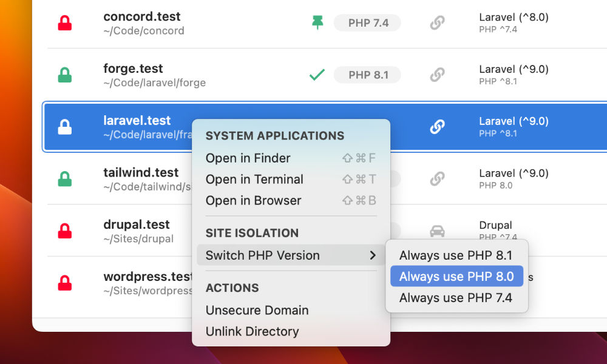Click PHP ^8.1 requirement in forge.test row
This screenshot has height=364, width=607.
coord(498,81)
